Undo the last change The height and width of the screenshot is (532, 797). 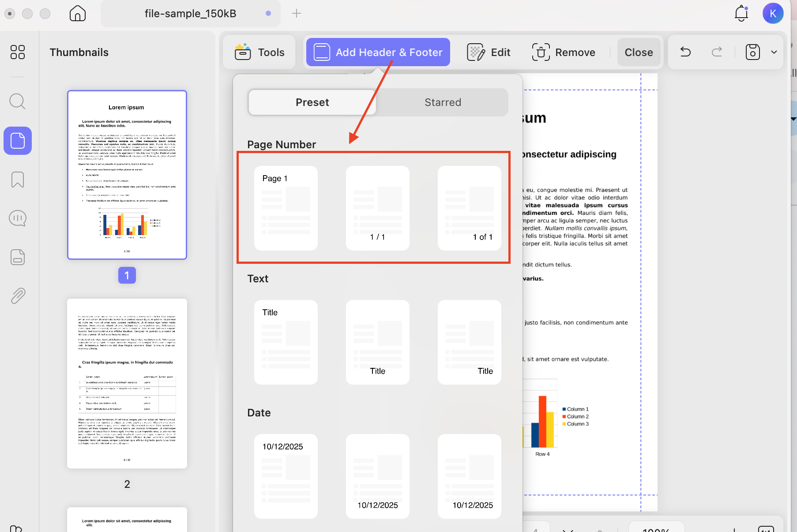[685, 52]
